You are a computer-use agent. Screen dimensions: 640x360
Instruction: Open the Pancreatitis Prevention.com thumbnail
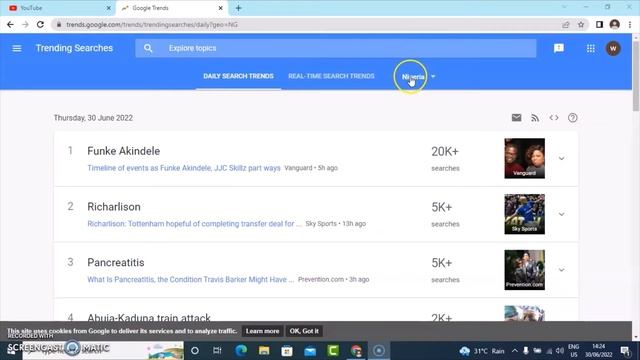[524, 270]
